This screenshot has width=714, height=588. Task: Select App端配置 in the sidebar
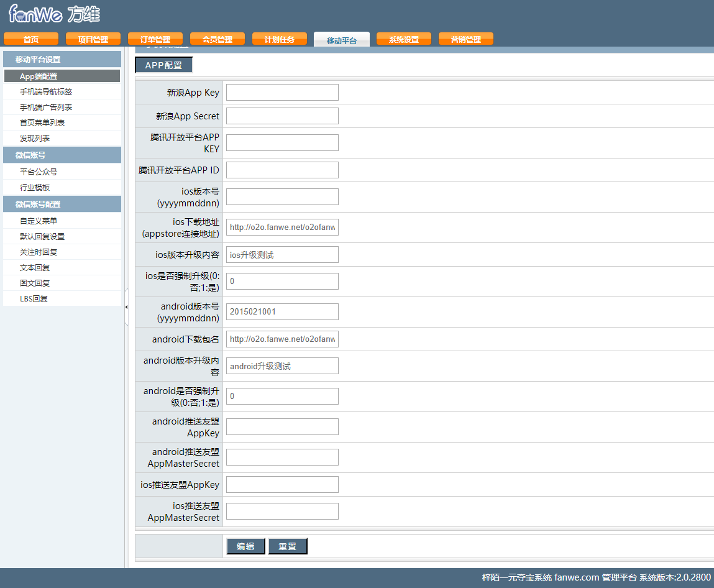[62, 76]
